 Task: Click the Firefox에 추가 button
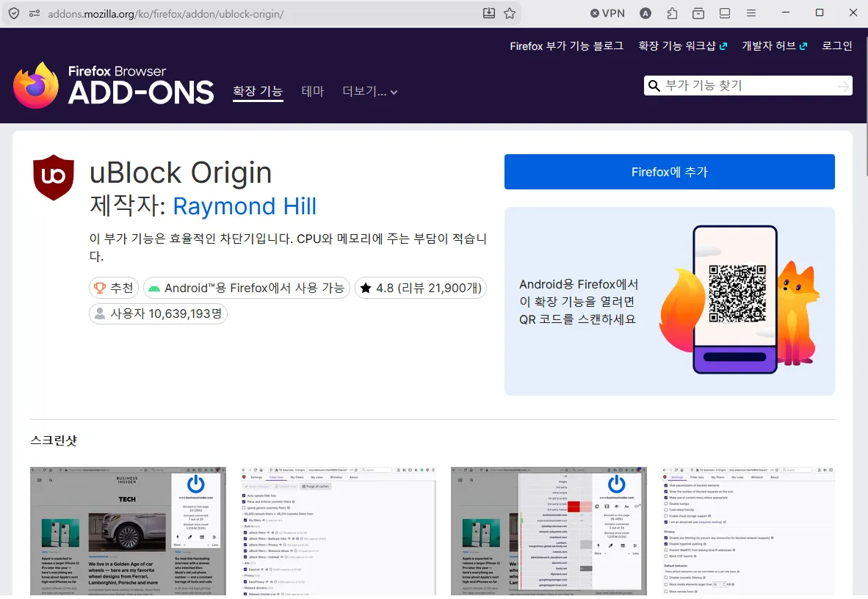pyautogui.click(x=669, y=173)
